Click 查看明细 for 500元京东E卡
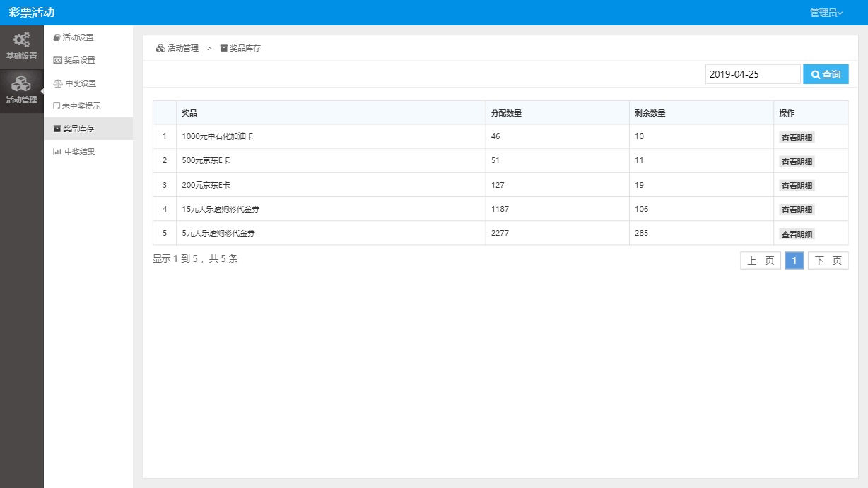 [x=797, y=162]
